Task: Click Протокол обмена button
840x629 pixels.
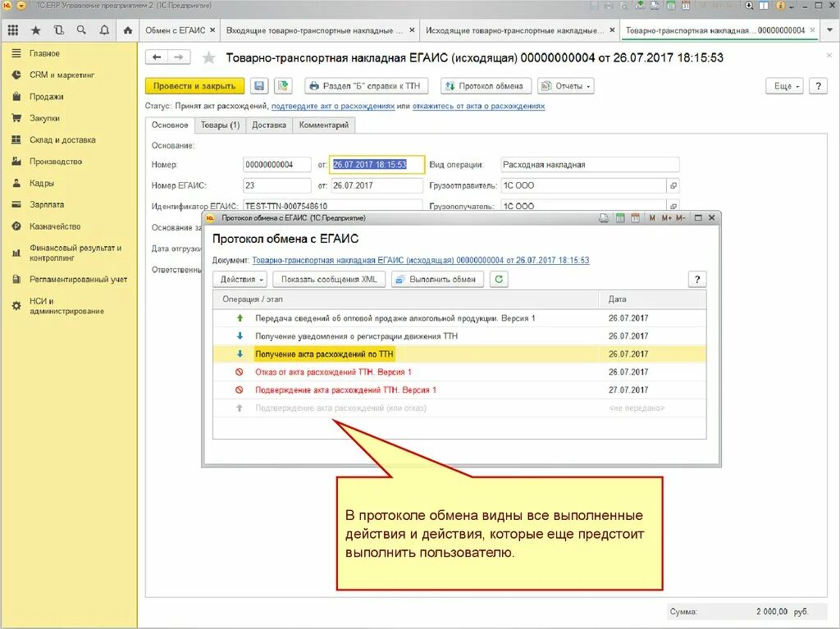Action: pyautogui.click(x=486, y=86)
